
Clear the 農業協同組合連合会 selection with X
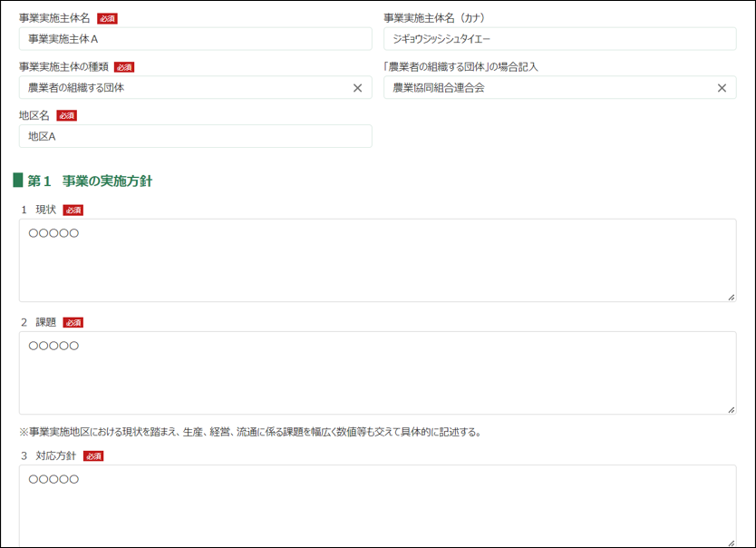click(722, 88)
